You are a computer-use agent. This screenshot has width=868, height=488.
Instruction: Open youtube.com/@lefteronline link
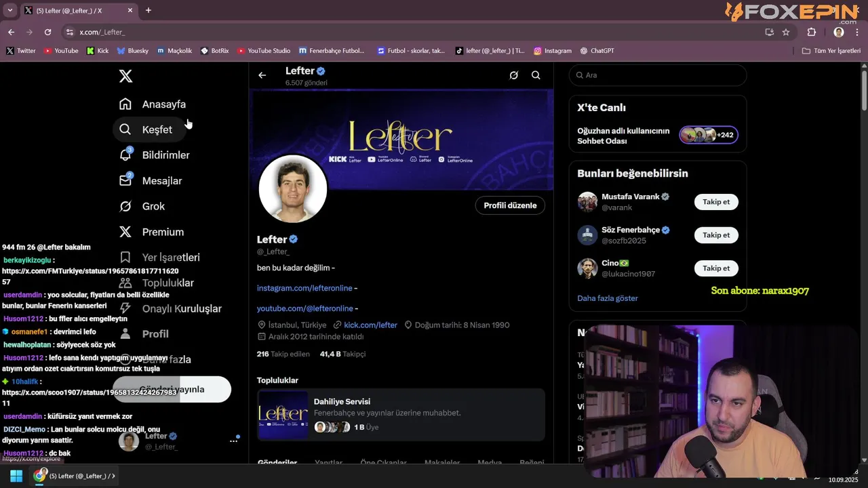(x=304, y=308)
